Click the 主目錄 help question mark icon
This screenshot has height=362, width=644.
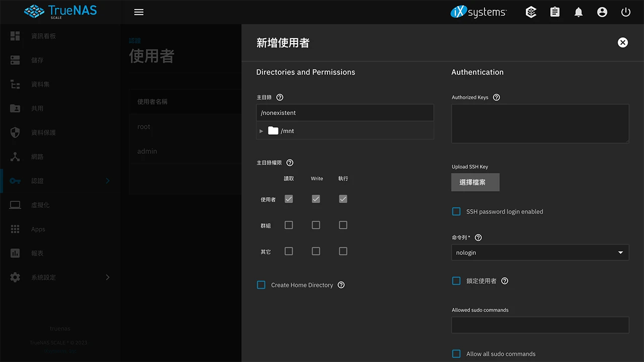pyautogui.click(x=280, y=97)
